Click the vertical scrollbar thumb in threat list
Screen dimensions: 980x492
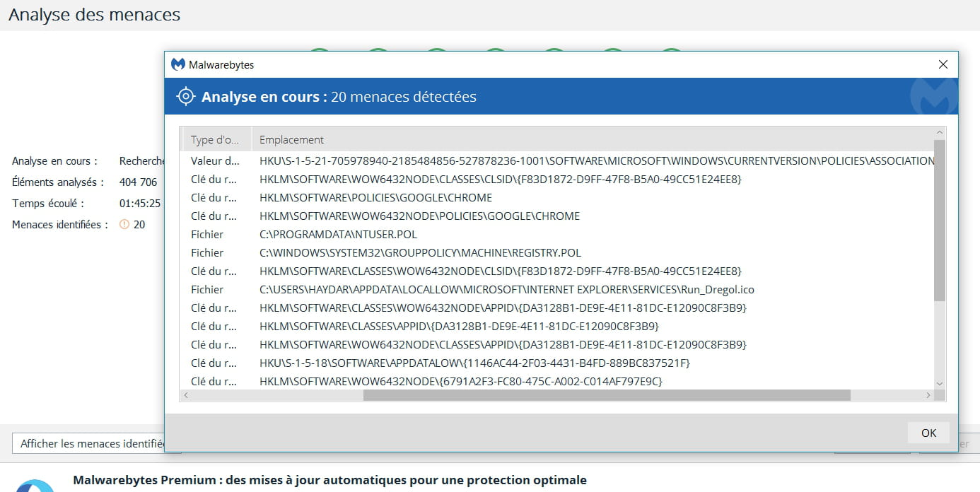(940, 220)
